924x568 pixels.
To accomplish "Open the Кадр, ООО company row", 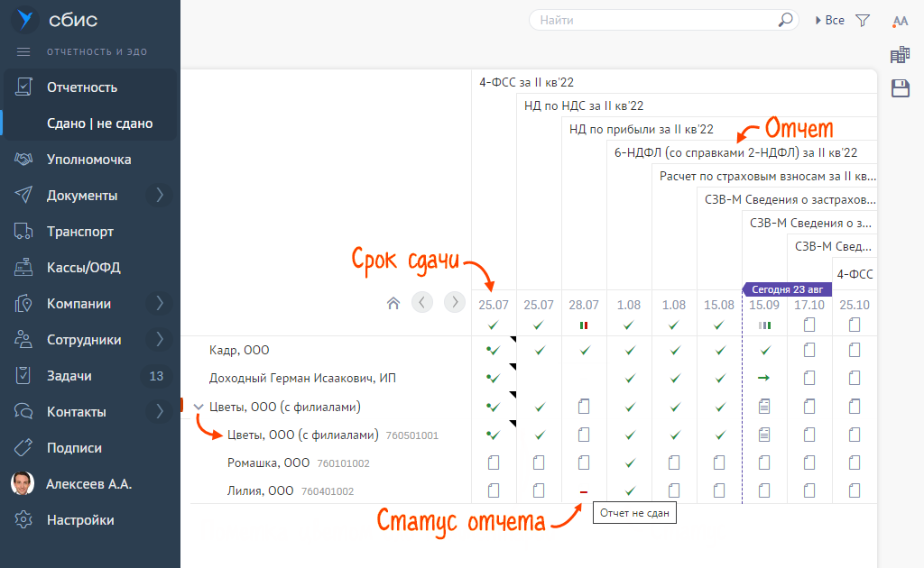I will pos(239,350).
